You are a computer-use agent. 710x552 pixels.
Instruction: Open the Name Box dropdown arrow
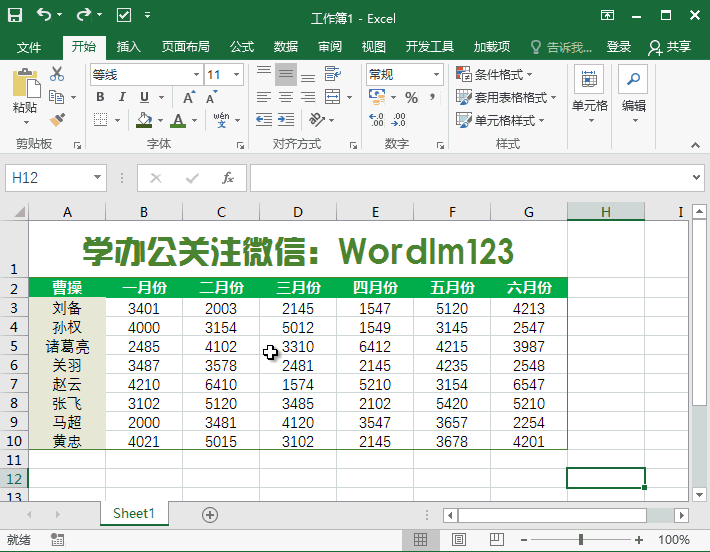pyautogui.click(x=97, y=178)
